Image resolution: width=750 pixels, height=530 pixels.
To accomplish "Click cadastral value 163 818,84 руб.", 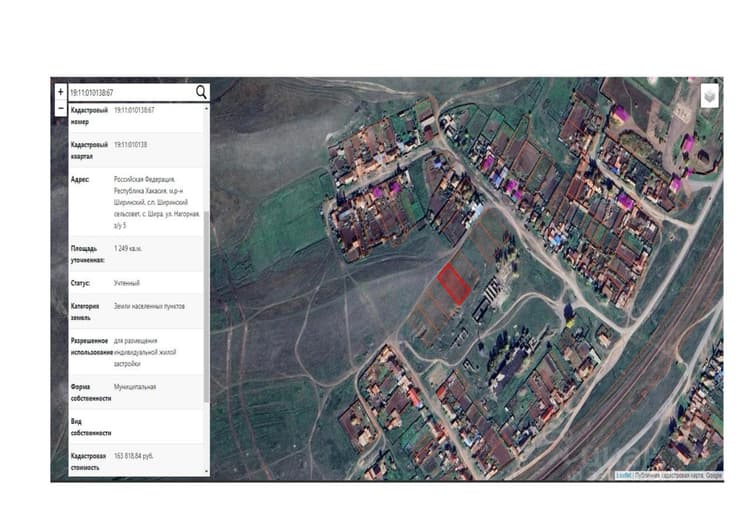I will coord(133,456).
